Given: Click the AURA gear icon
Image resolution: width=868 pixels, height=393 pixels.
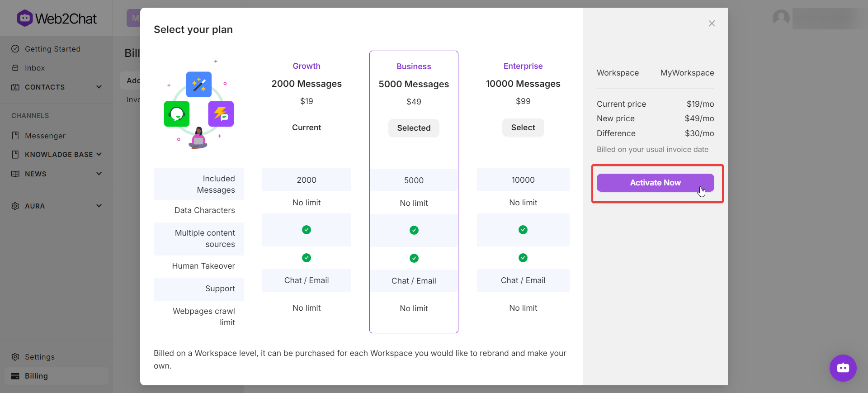Looking at the screenshot, I should pyautogui.click(x=15, y=206).
